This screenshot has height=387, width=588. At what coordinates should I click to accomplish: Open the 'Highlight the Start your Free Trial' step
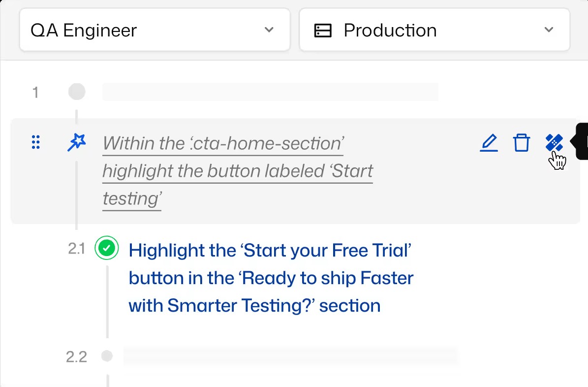pos(271,278)
